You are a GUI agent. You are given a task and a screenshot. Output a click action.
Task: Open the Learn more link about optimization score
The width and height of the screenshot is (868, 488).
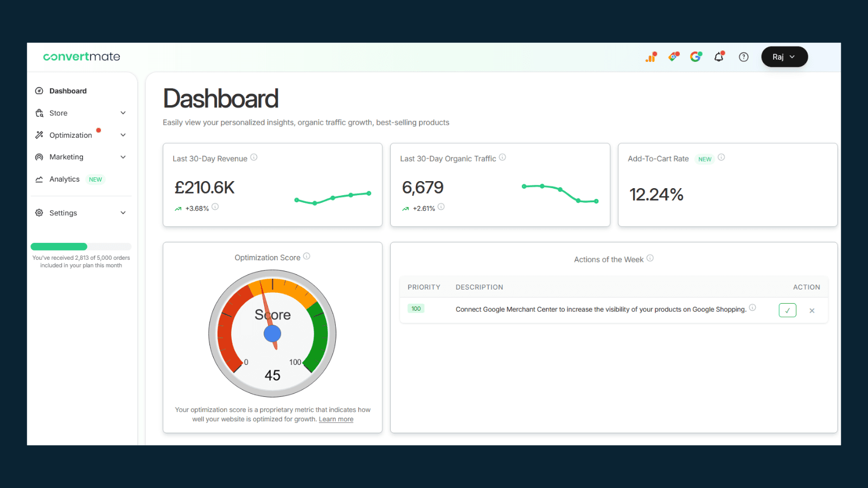[x=336, y=419]
